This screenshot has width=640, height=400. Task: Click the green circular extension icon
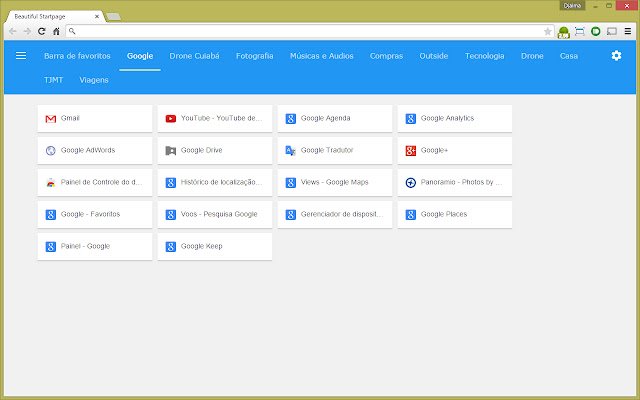point(596,31)
